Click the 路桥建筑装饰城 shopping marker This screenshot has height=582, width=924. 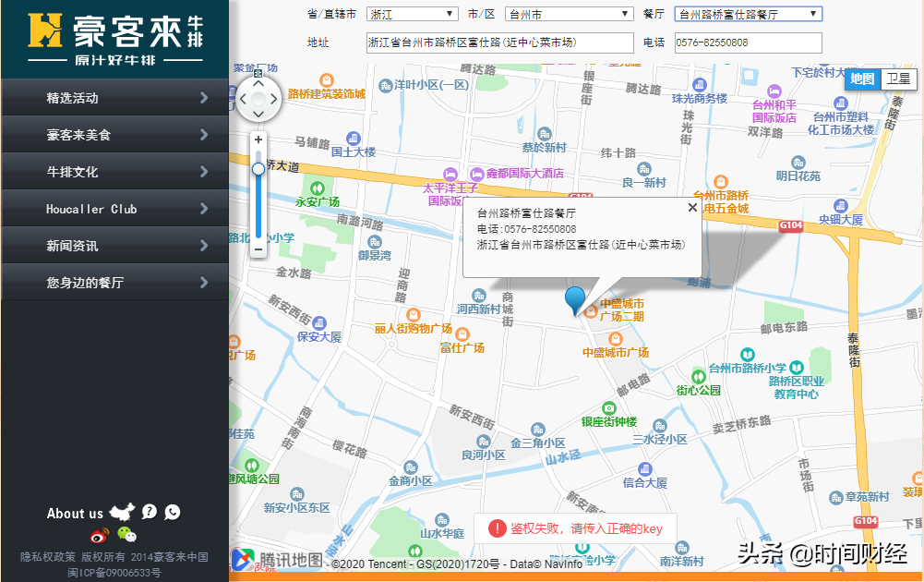coord(327,80)
